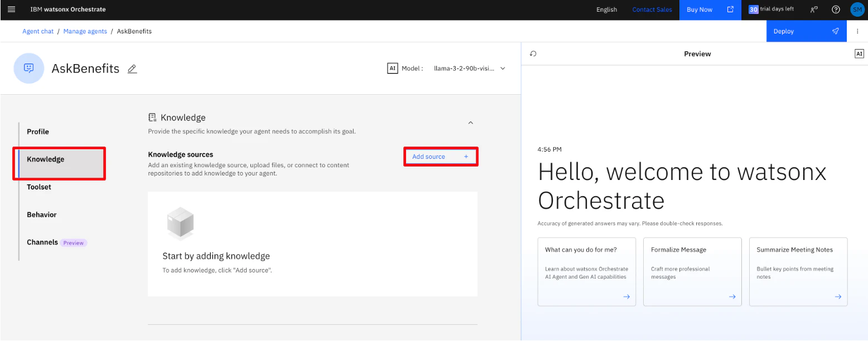Navigate to Manage agents breadcrumb
The width and height of the screenshot is (868, 341).
point(85,31)
